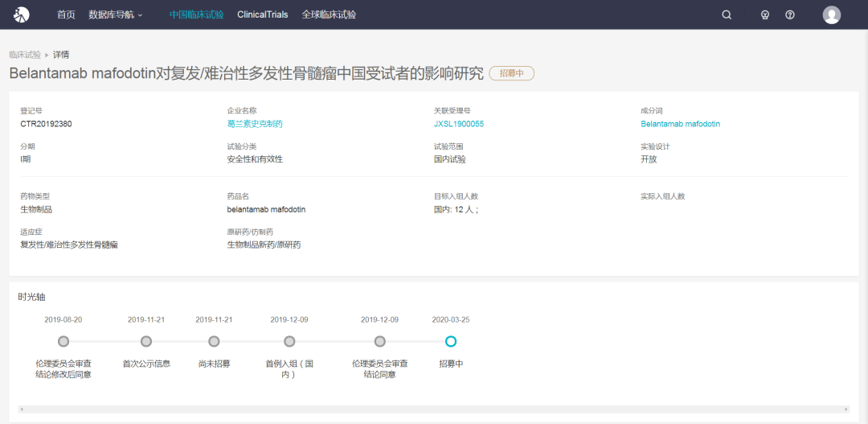Click the registration number CTR20192380

46,124
